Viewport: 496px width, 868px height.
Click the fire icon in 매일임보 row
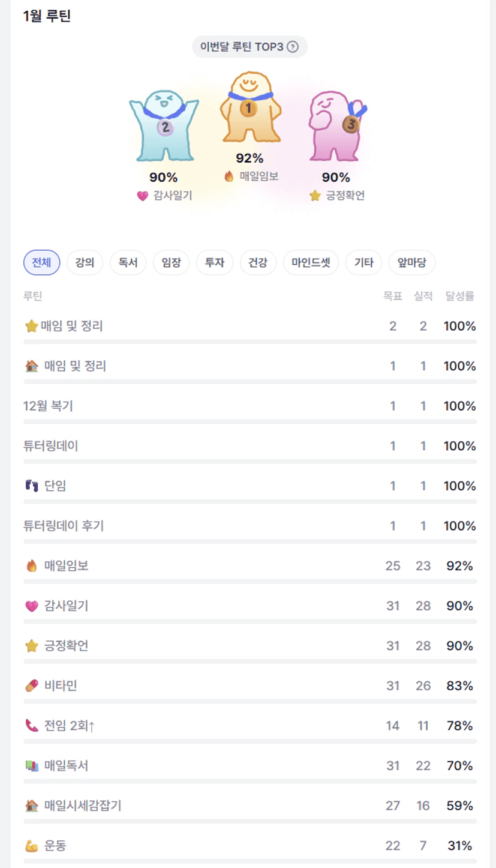pos(32,565)
